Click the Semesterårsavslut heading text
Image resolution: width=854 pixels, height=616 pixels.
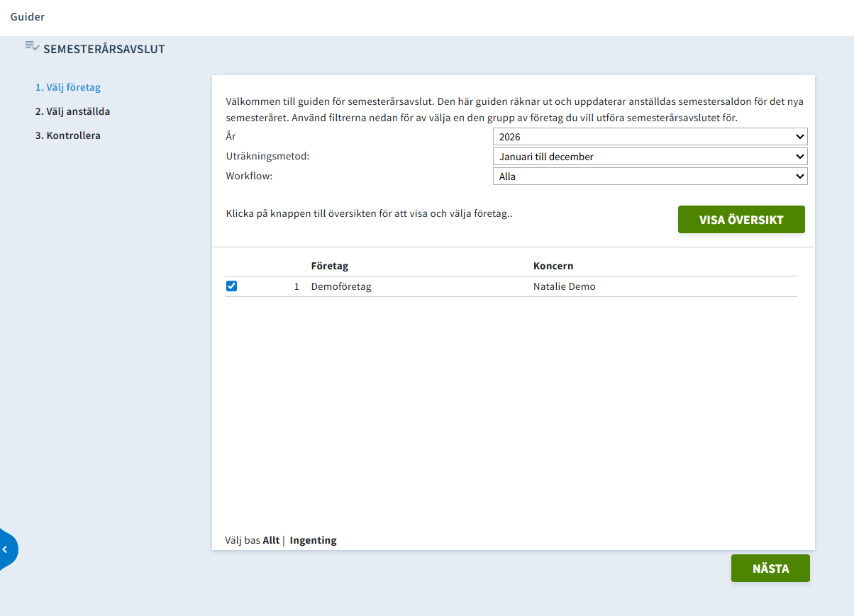tap(104, 50)
